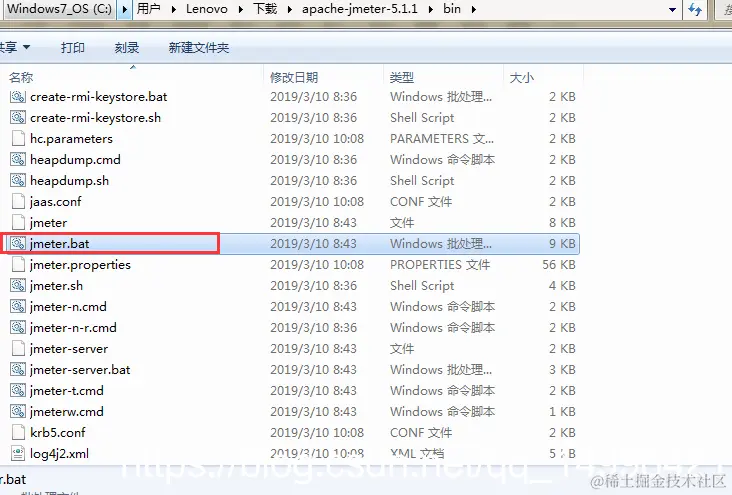Image resolution: width=732 pixels, height=495 pixels.
Task: Go to the apache-jmeter-5.1.1 breadcrumb
Action: click(359, 9)
